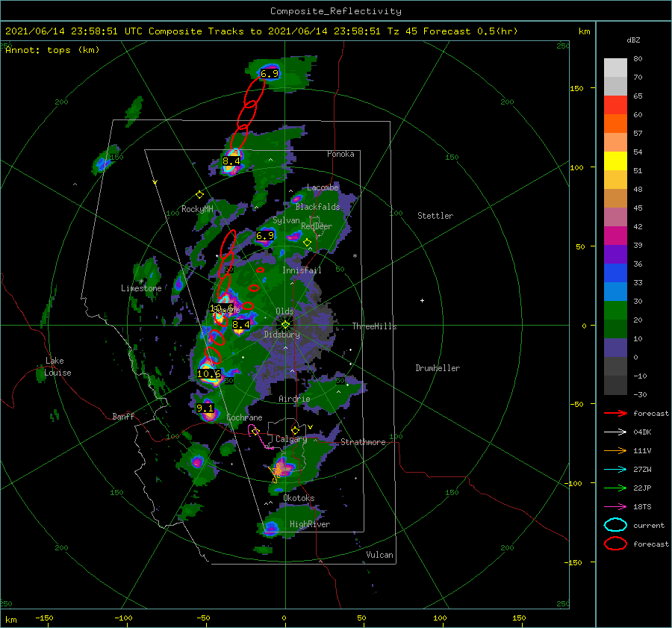Click the green 22JP arrow legend icon

click(x=615, y=488)
